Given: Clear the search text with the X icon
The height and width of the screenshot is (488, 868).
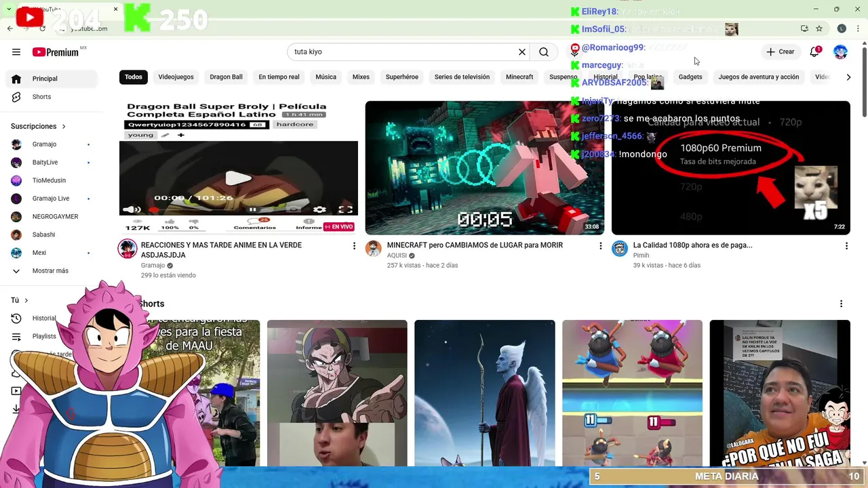Looking at the screenshot, I should pos(522,52).
